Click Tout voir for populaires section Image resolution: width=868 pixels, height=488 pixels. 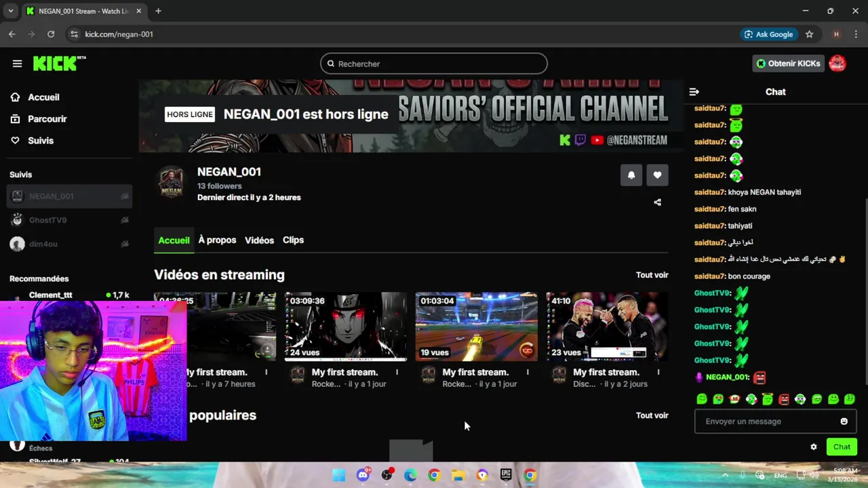[x=652, y=415]
